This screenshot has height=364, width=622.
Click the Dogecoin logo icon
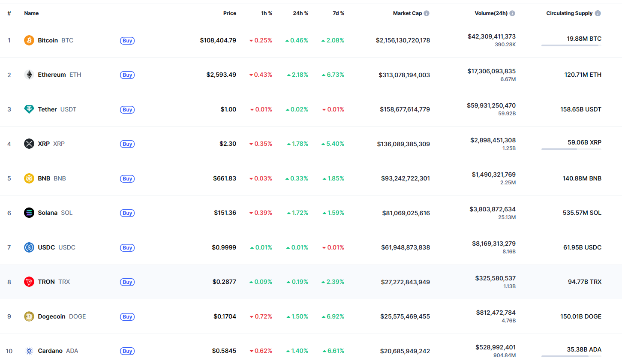point(29,316)
